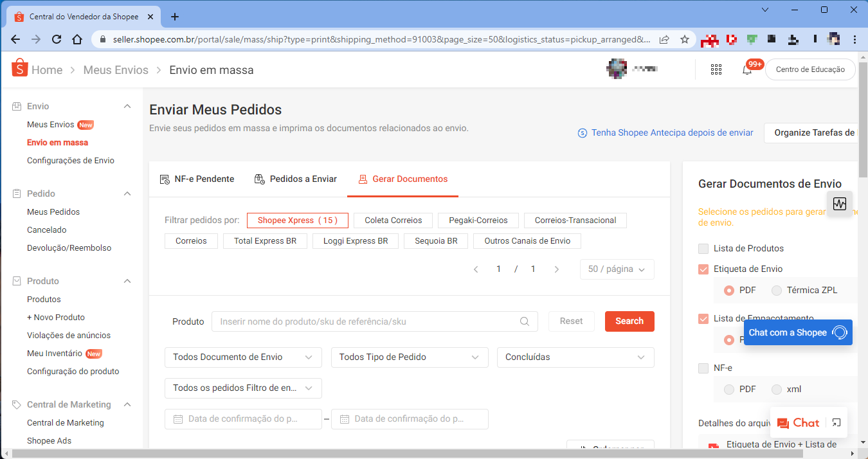Image resolution: width=868 pixels, height=459 pixels.
Task: Click the seller account avatar in page header
Action: 617,69
